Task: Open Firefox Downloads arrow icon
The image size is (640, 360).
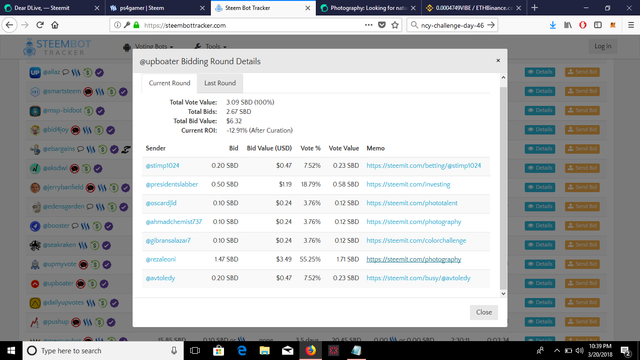Action: 553,25
